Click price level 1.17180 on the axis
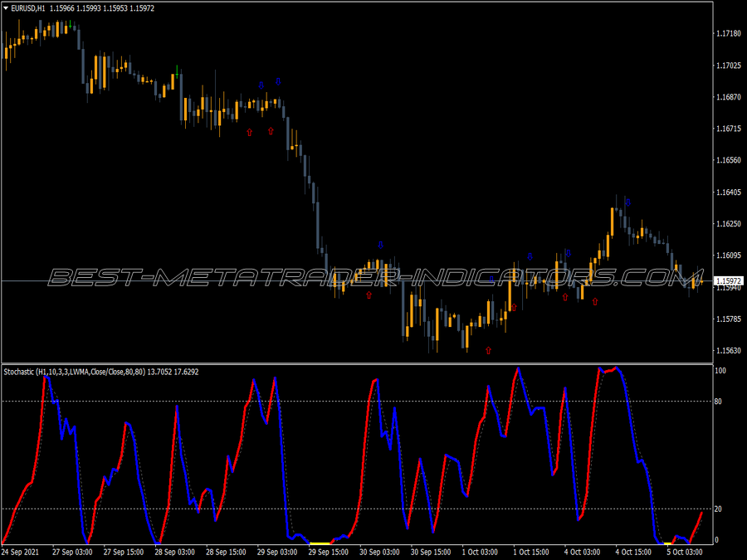 point(729,33)
